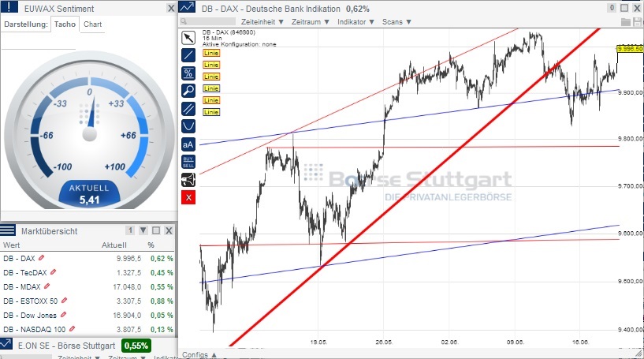The width and height of the screenshot is (644, 359).
Task: Click the 0 counter button in DAX chart header
Action: (x=612, y=8)
